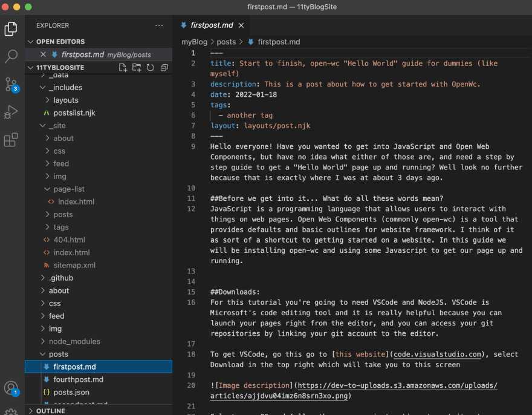Click the 'title' key on line 2
Image resolution: width=532 pixels, height=415 pixels.
[x=221, y=63]
